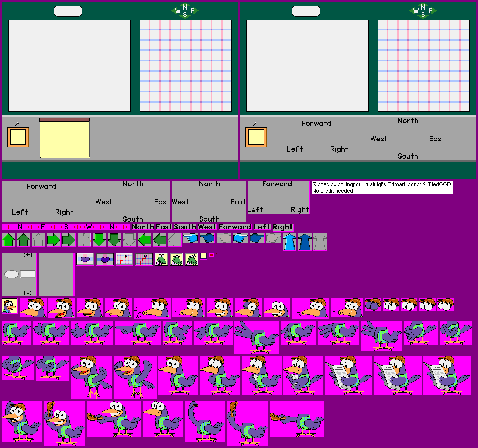This screenshot has height=448, width=478.
Task: Click dark blue hand pointing right
Action: tap(257, 238)
